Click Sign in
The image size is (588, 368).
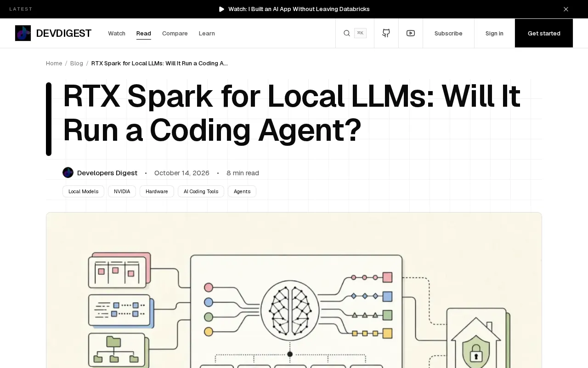(494, 33)
